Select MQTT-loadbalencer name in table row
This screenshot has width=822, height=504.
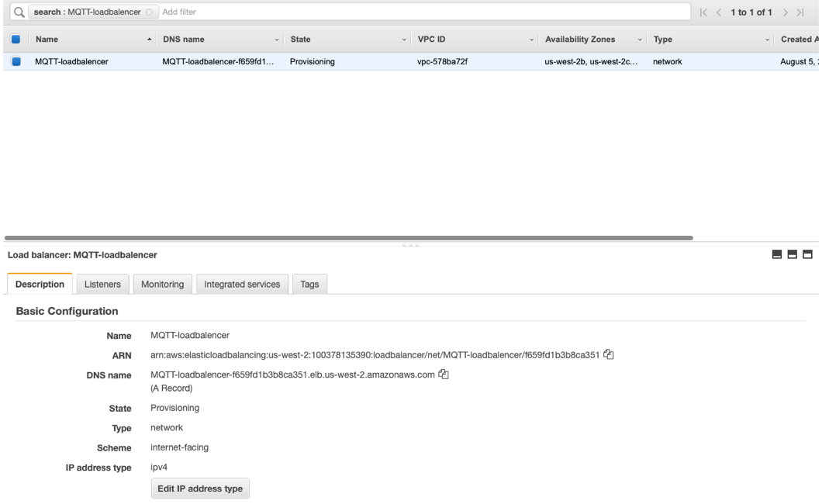72,61
